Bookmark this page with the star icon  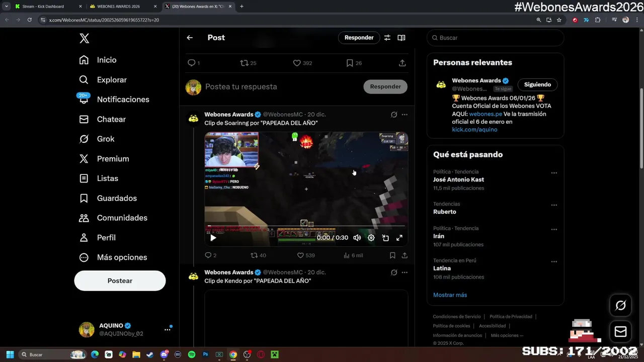pyautogui.click(x=559, y=20)
